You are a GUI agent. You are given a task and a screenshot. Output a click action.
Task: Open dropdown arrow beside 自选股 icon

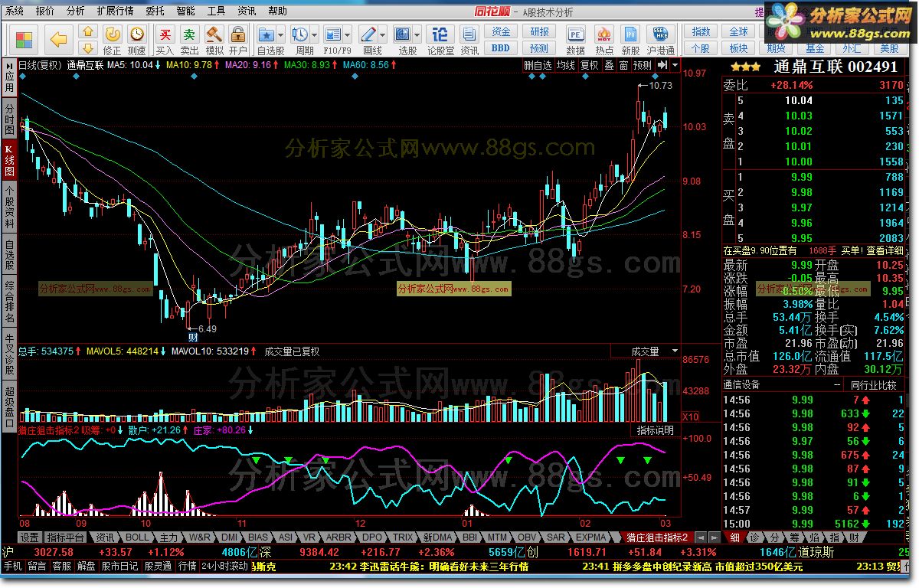[x=281, y=35]
